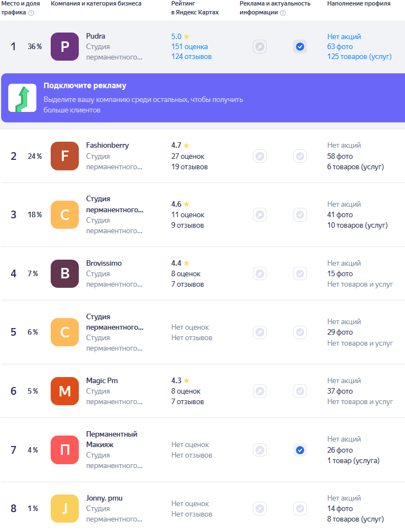Click the '15 фото' text for Brovissimo

tap(340, 273)
